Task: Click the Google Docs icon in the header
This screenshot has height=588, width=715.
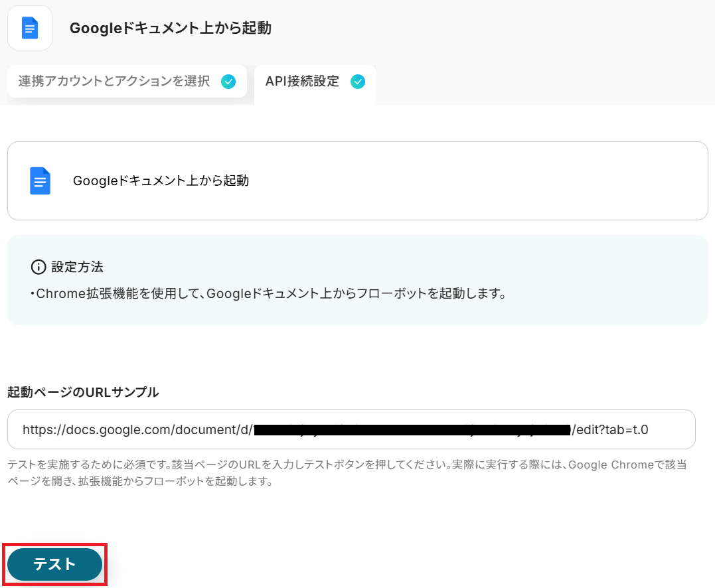Action: tap(30, 28)
